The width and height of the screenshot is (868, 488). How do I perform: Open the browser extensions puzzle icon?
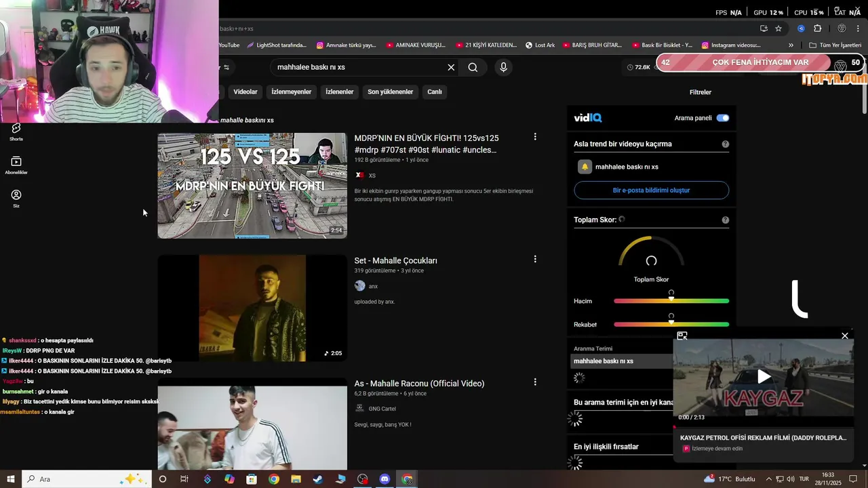point(817,28)
